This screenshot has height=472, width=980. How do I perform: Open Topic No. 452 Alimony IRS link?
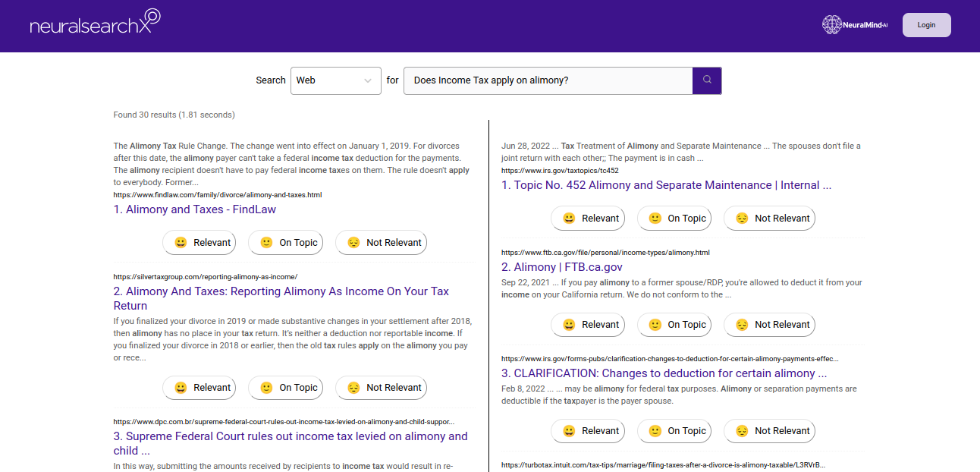[666, 185]
